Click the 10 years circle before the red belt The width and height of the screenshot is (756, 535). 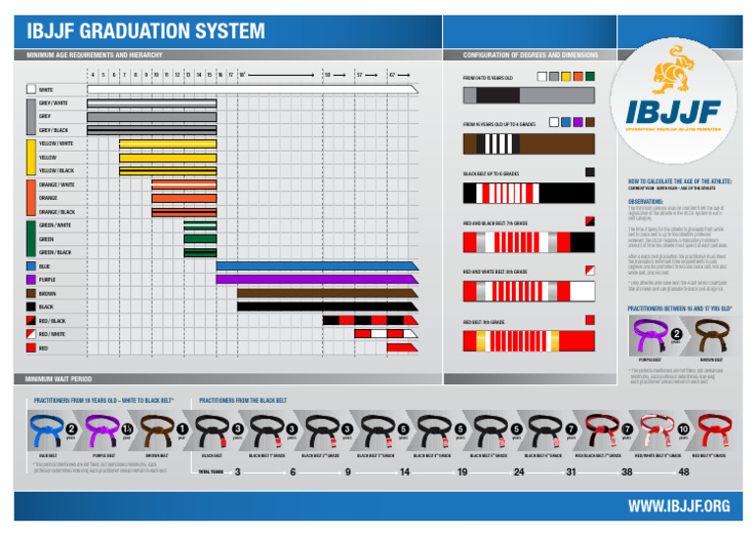[683, 429]
